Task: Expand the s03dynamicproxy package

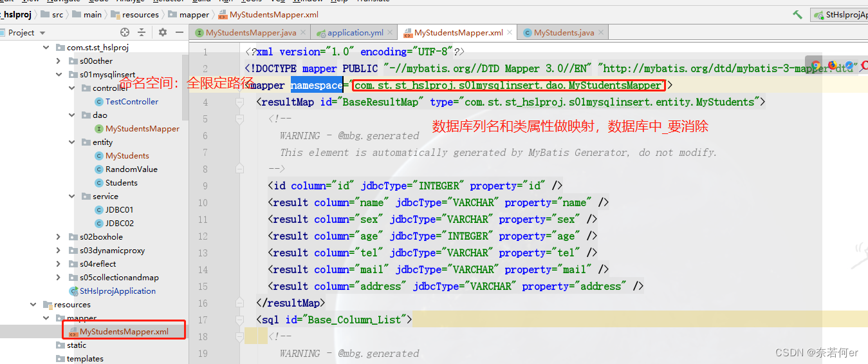Action: 59,251
